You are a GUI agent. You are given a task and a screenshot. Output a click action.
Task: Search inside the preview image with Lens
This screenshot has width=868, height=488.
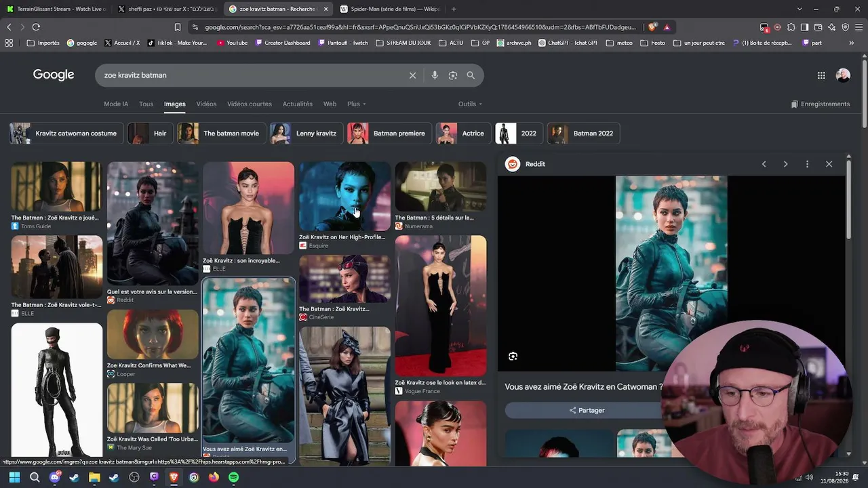(x=513, y=357)
